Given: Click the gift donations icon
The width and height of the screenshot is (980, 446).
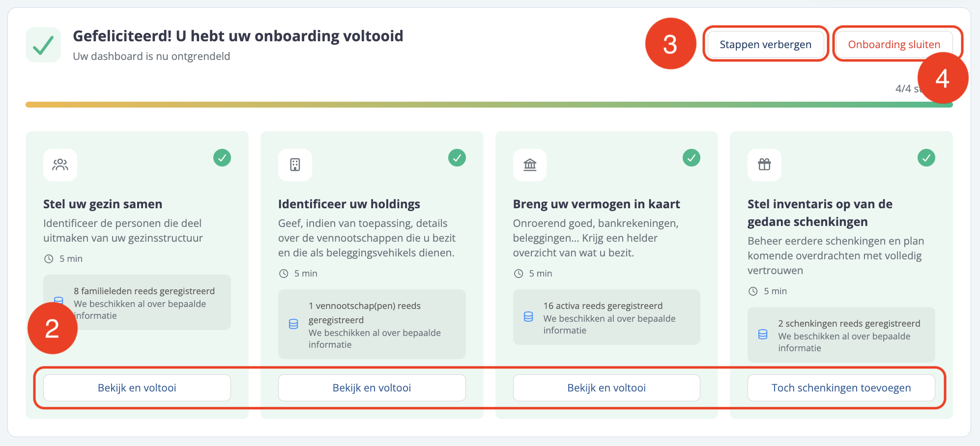Looking at the screenshot, I should point(764,165).
